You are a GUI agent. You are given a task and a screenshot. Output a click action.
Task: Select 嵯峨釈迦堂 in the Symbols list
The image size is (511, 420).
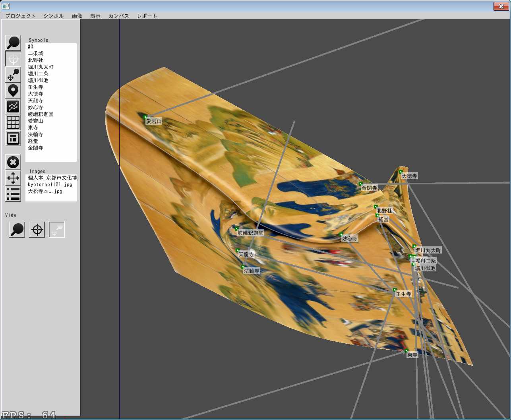[51, 114]
